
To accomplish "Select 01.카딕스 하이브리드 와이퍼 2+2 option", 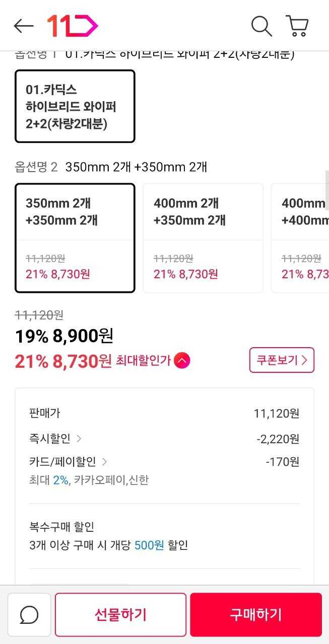I will (75, 106).
